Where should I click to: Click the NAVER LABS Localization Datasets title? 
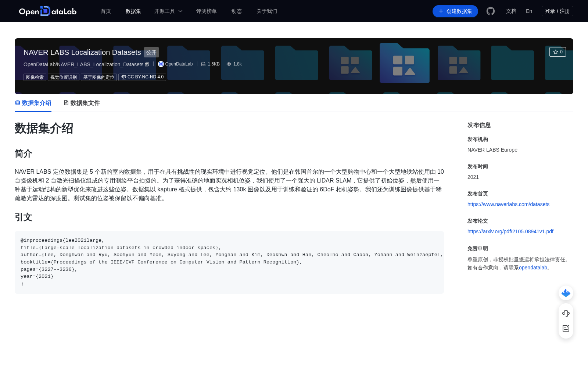tap(82, 52)
